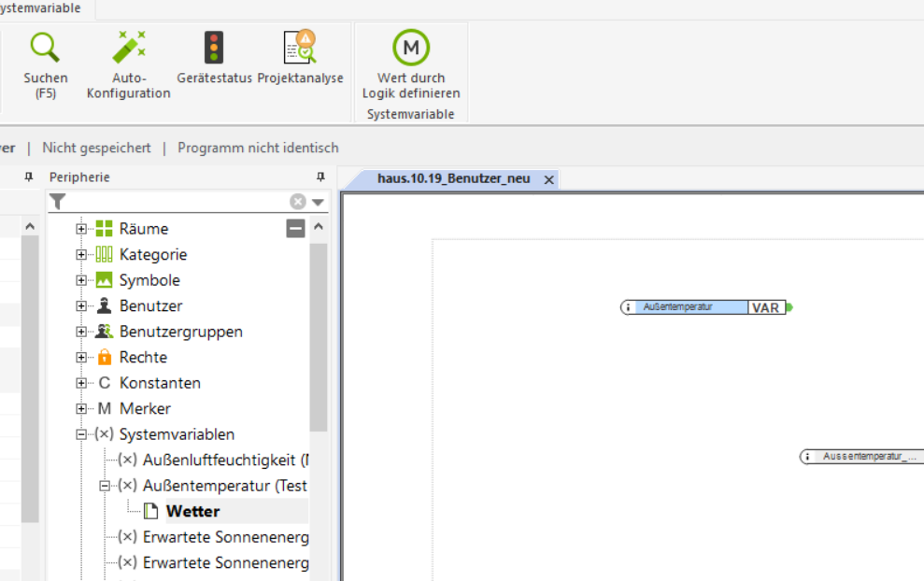This screenshot has width=924, height=581.
Task: Click info icon on Aussentemperatur_ block
Action: (x=807, y=457)
